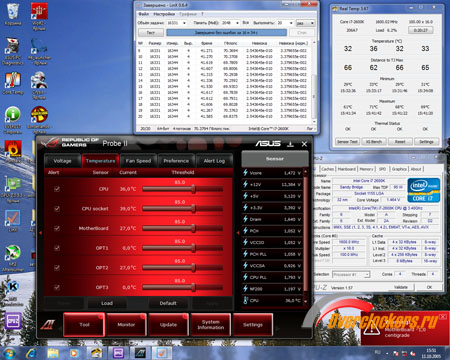Launch Internet Explorer from taskbar
This screenshot has width=450, height=360.
click(x=31, y=353)
